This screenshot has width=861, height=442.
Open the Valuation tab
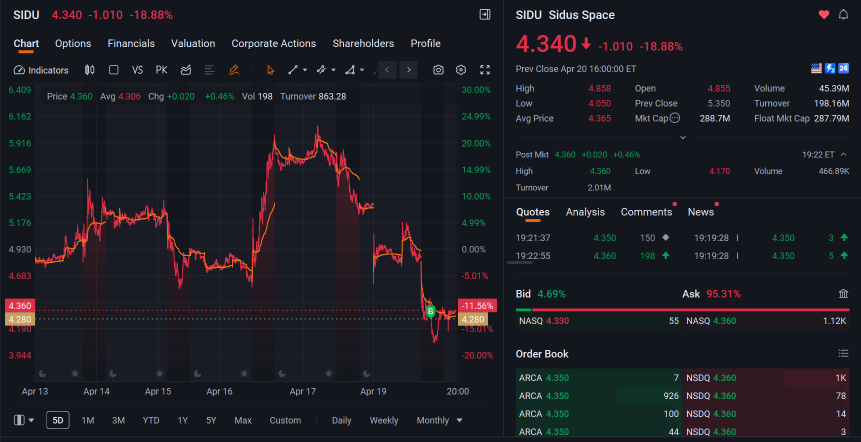point(193,43)
